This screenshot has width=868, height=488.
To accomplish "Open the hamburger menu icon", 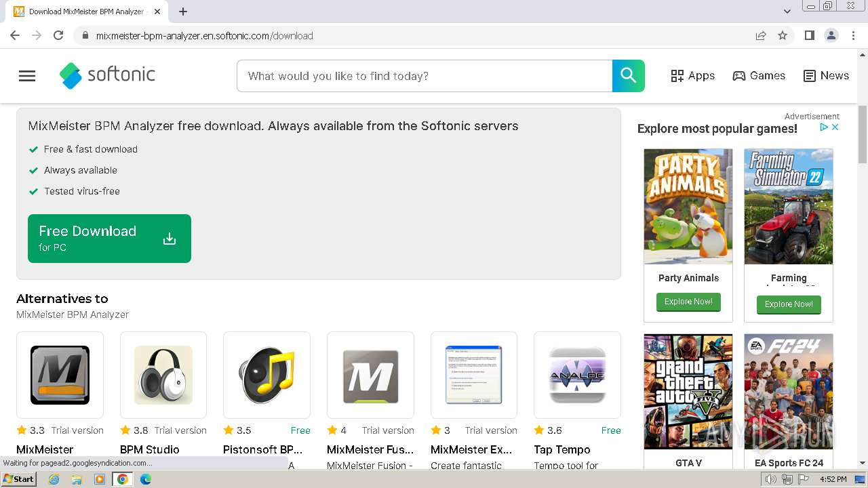I will 27,76.
